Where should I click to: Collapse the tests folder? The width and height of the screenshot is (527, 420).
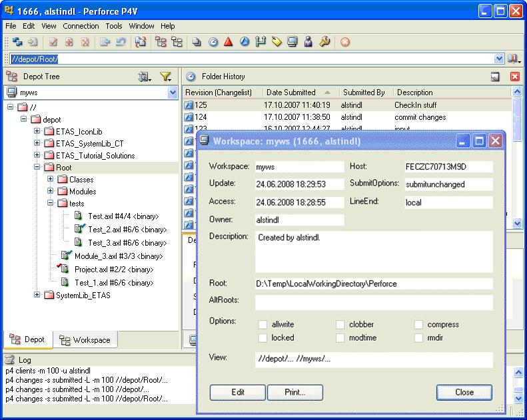coord(50,202)
